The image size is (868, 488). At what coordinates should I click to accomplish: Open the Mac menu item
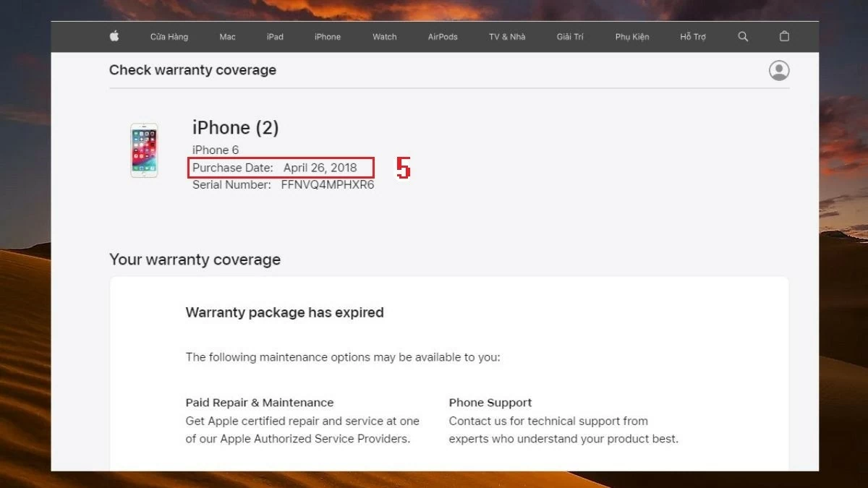(x=227, y=36)
